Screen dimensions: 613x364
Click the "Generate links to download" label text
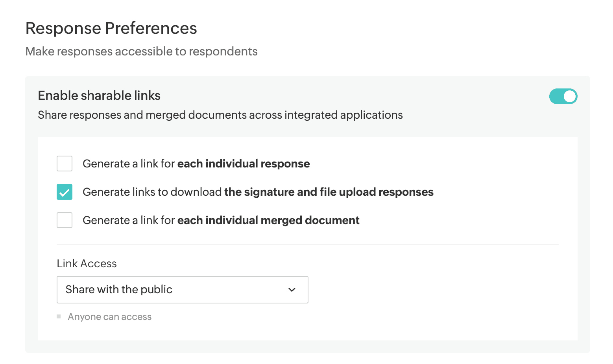point(152,192)
